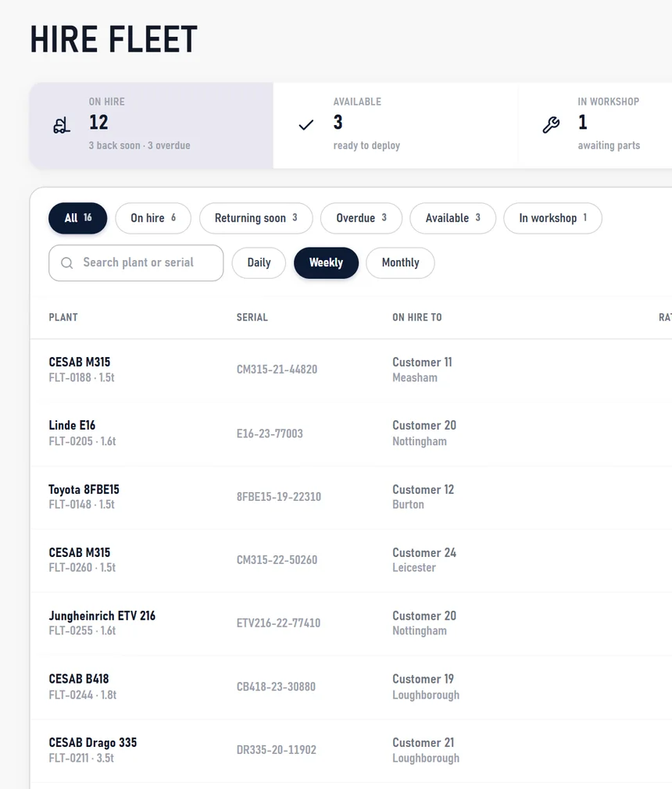Click Customer 11 in Measham
Image resolution: width=672 pixels, height=789 pixels.
tap(422, 370)
